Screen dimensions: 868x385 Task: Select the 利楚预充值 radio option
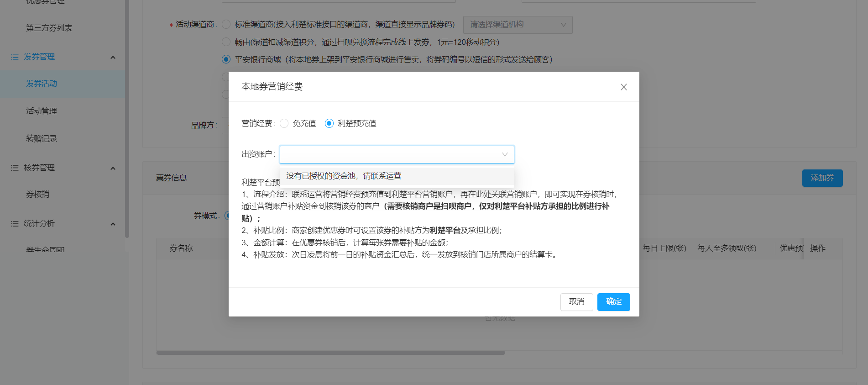click(329, 123)
